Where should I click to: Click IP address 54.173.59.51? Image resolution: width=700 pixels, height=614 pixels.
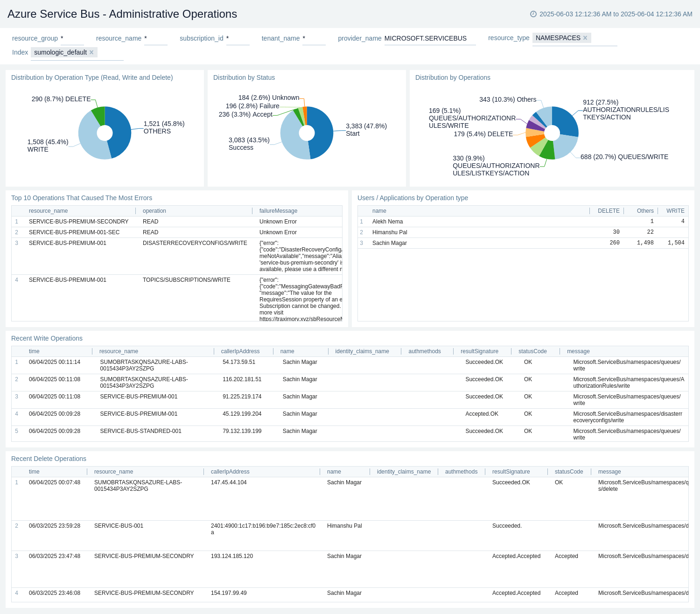[239, 362]
